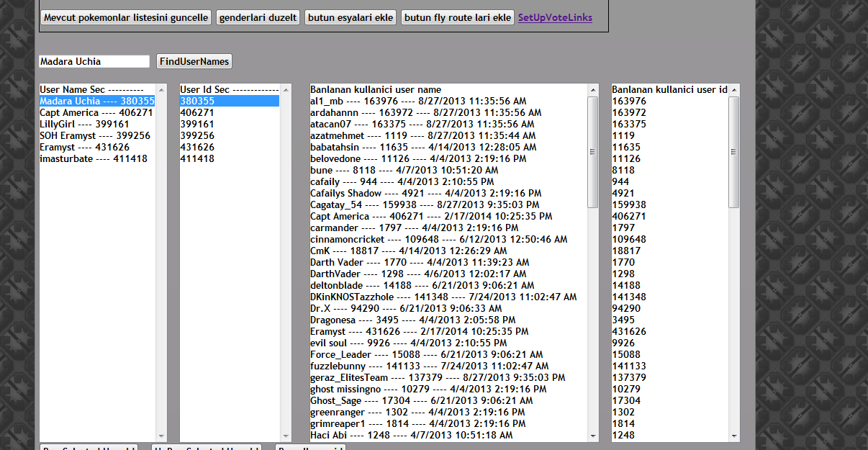
Task: Click Mevcut pokemonlar listesini guncelle button
Action: point(125,17)
